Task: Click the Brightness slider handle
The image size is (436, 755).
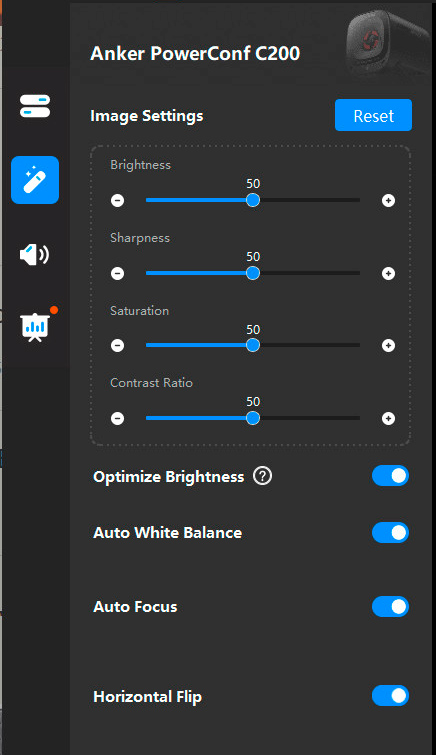Action: (x=253, y=200)
